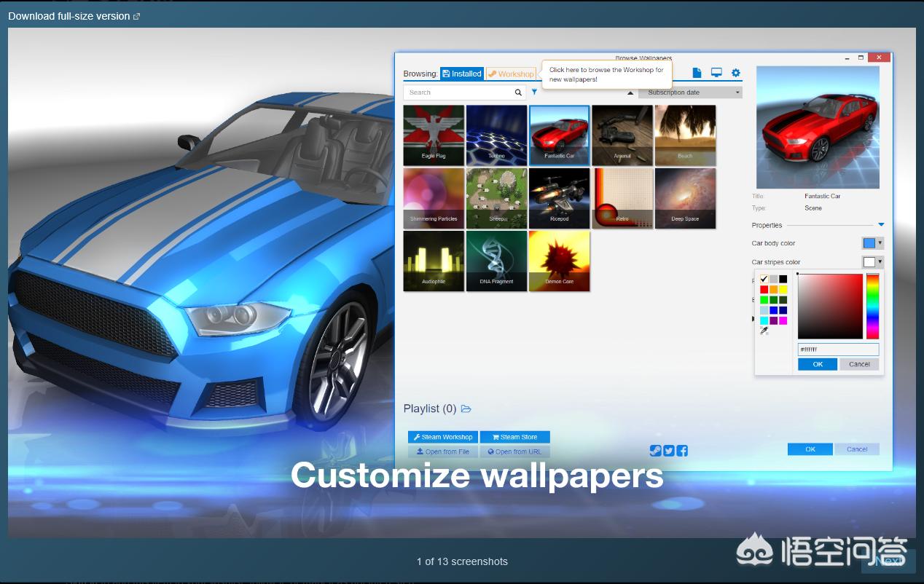The width and height of the screenshot is (924, 584).
Task: Toggle the ascending sort order arrow
Action: pyautogui.click(x=630, y=92)
